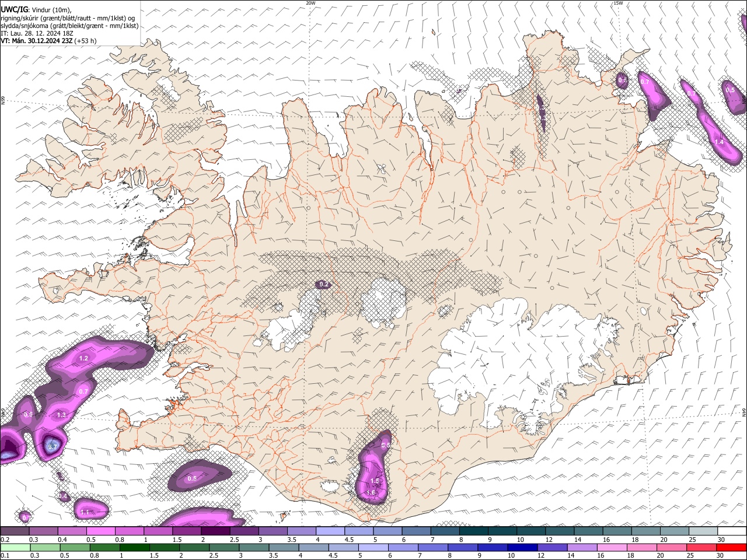Click the 'rigning/skúrir (grænt/blátt/rautt' legend description line
Screen dimensions: 747x560
coord(68,18)
